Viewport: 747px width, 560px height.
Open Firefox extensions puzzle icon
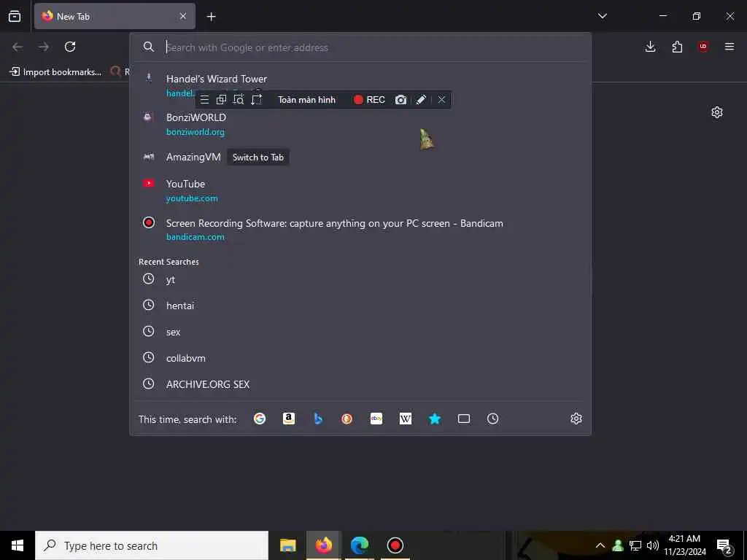[677, 47]
